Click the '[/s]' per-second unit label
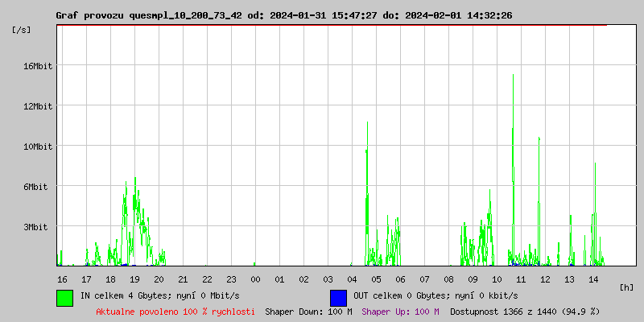 coord(22,29)
